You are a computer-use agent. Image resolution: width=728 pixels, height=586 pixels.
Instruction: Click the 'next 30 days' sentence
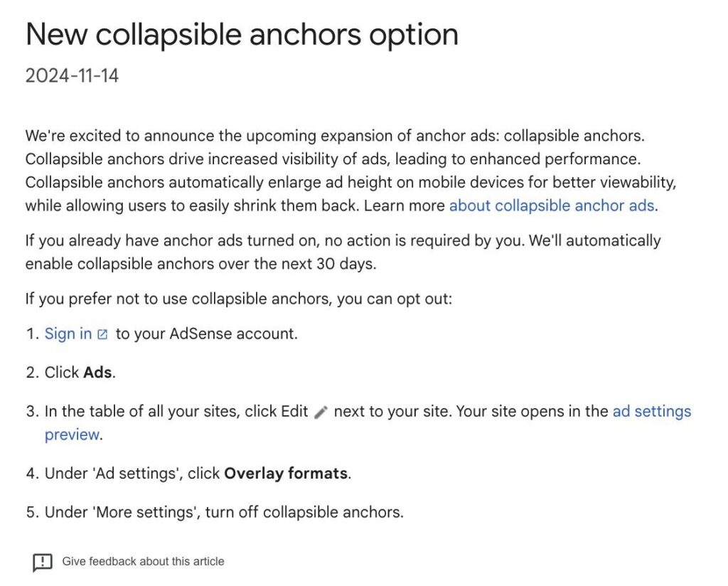200,264
